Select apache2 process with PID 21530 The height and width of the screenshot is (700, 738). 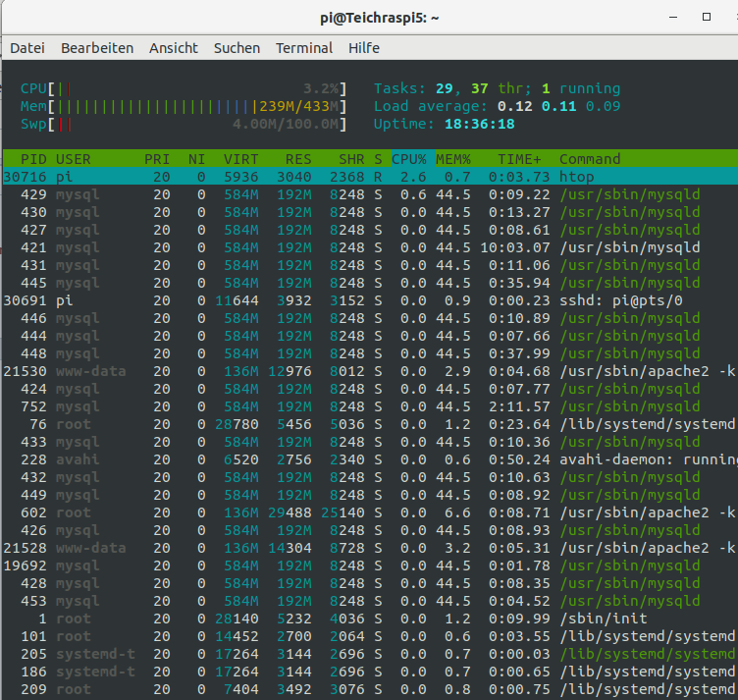pyautogui.click(x=370, y=371)
